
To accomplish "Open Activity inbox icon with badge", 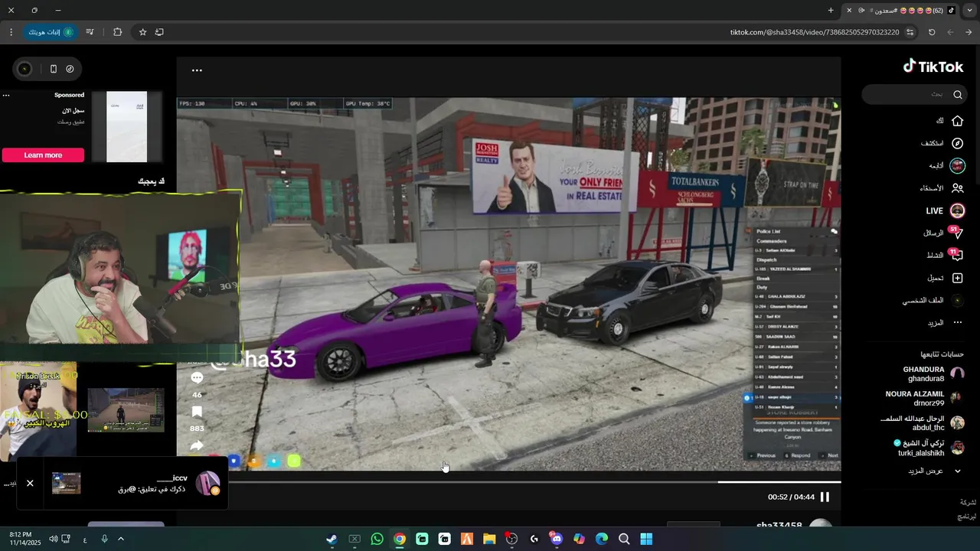I will tap(956, 256).
